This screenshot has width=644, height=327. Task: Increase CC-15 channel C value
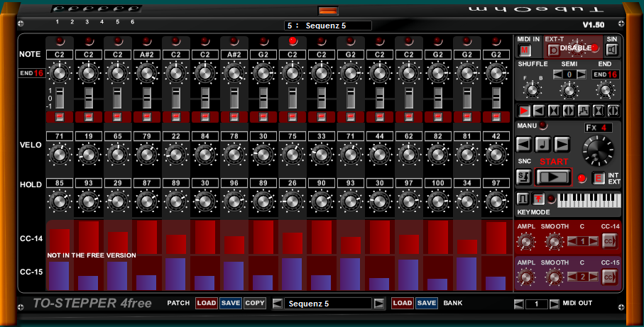coord(593,277)
